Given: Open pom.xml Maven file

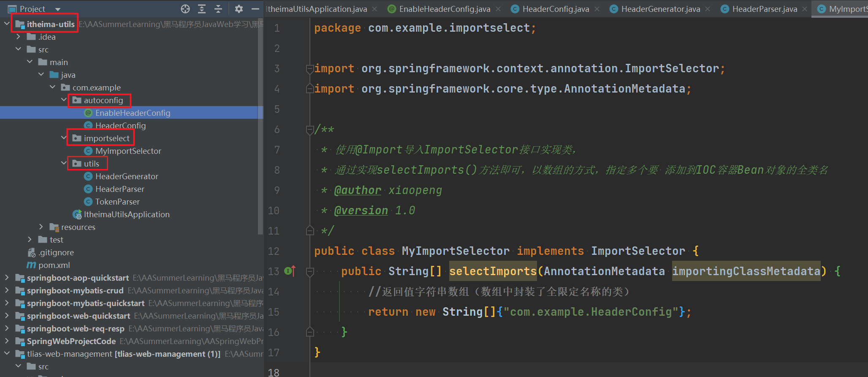Looking at the screenshot, I should (54, 265).
